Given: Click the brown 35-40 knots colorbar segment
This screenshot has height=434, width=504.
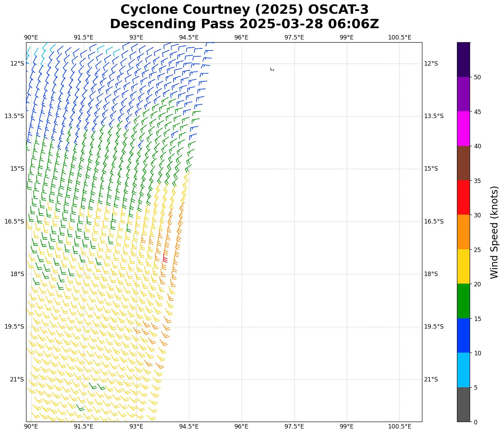Looking at the screenshot, I should (x=463, y=163).
